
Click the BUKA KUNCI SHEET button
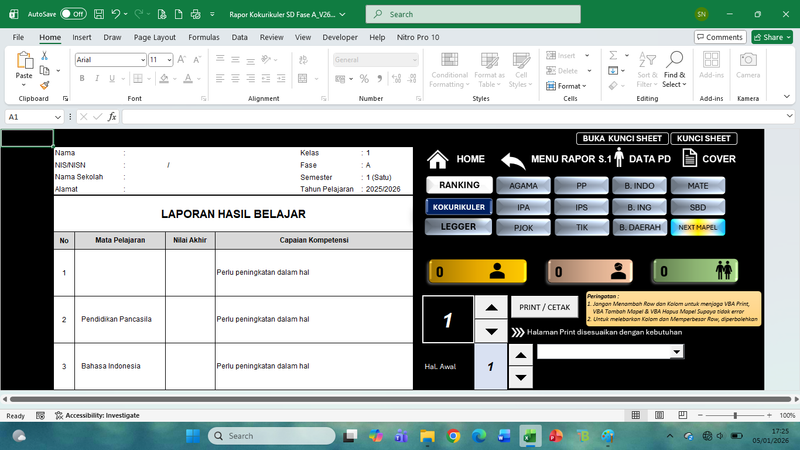(621, 138)
